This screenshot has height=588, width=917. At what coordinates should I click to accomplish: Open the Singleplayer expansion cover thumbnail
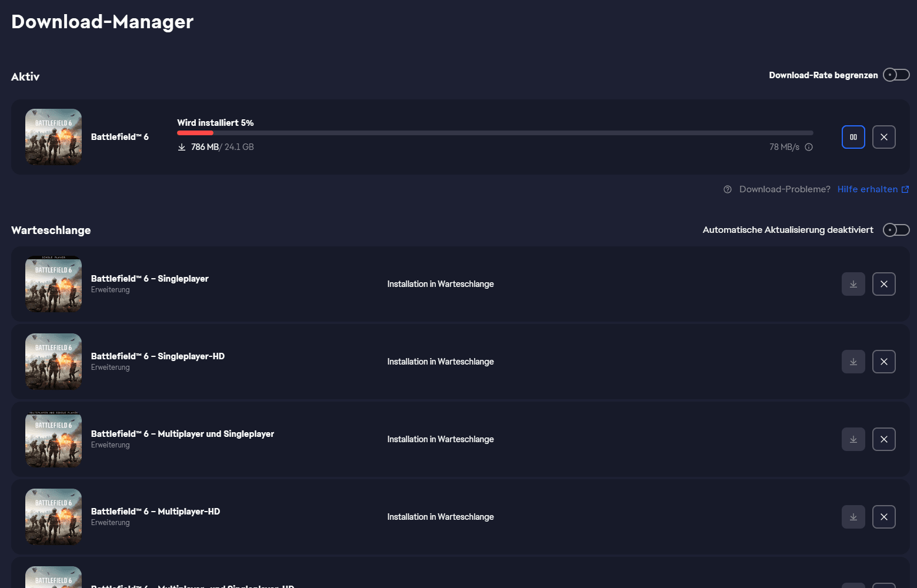[54, 284]
